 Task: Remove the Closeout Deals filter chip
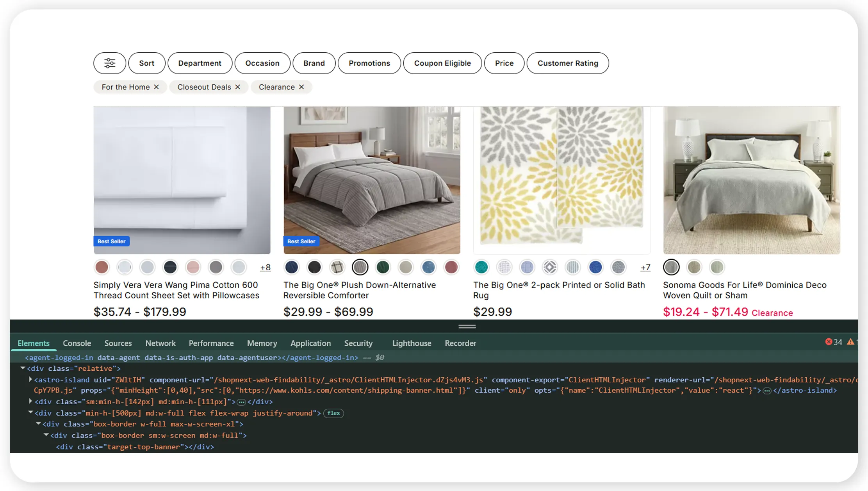click(x=237, y=87)
